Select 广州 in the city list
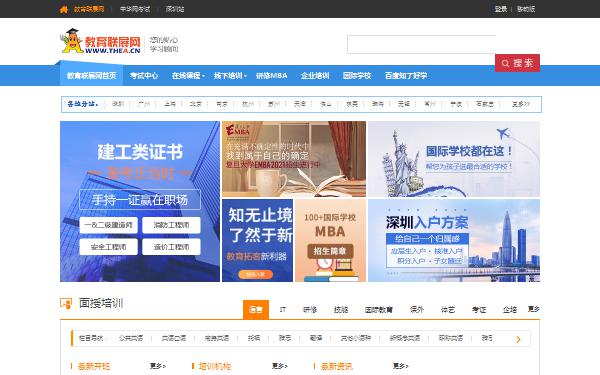 (x=144, y=104)
